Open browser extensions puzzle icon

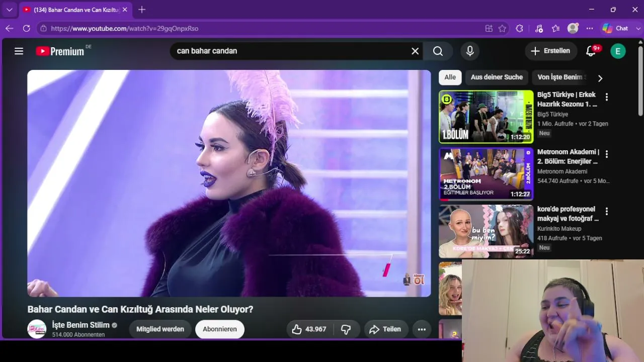pos(520,29)
